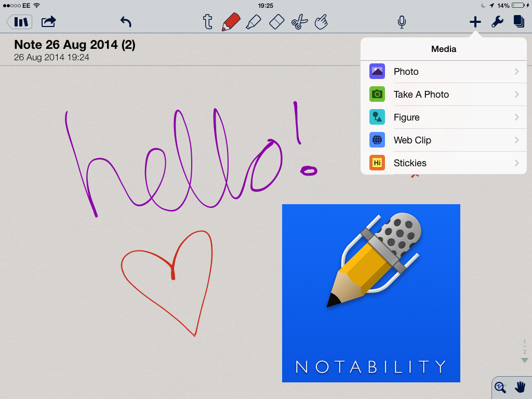Expand the Web Clip chevron
The image size is (532, 399).
(x=517, y=140)
